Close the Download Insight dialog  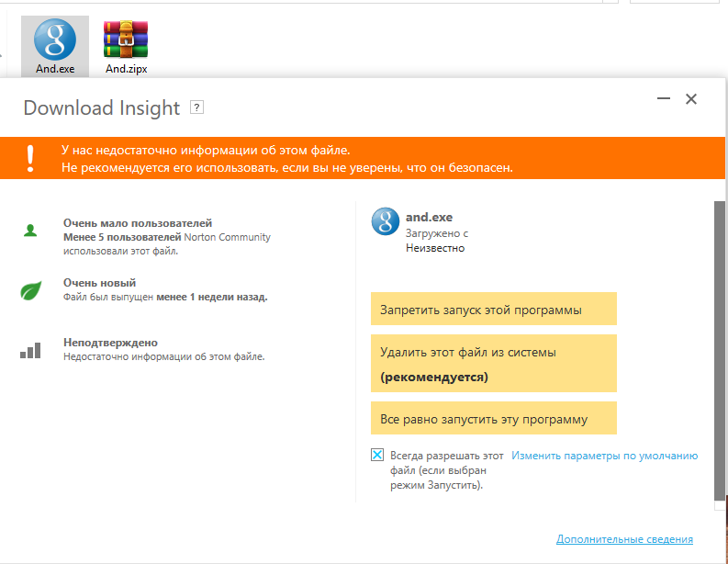click(x=691, y=99)
